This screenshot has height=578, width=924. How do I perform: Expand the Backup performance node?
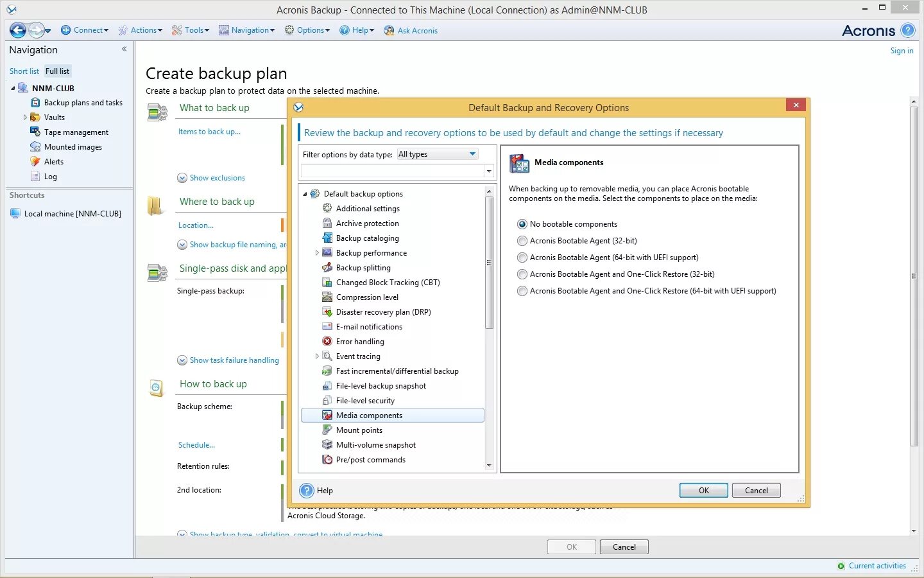pyautogui.click(x=317, y=253)
